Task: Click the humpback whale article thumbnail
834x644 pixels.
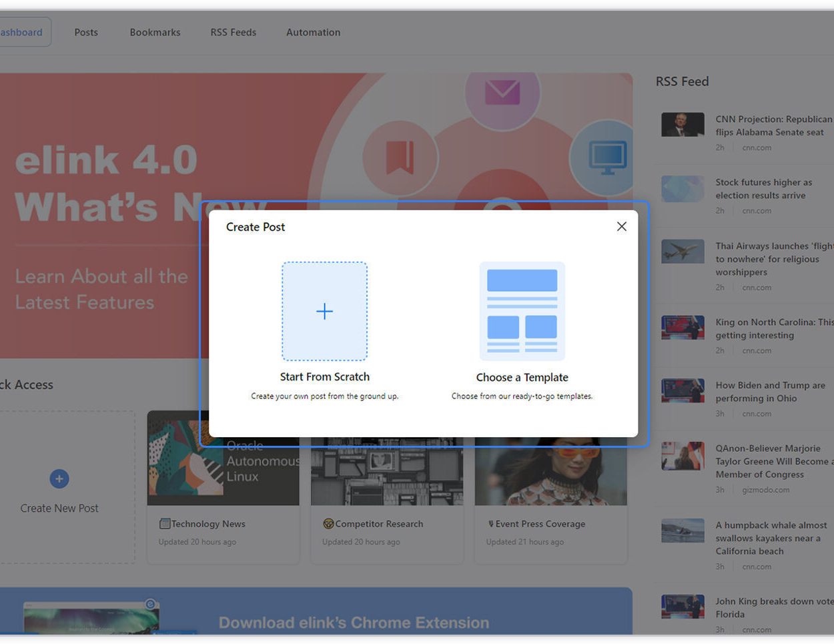Action: tap(682, 530)
